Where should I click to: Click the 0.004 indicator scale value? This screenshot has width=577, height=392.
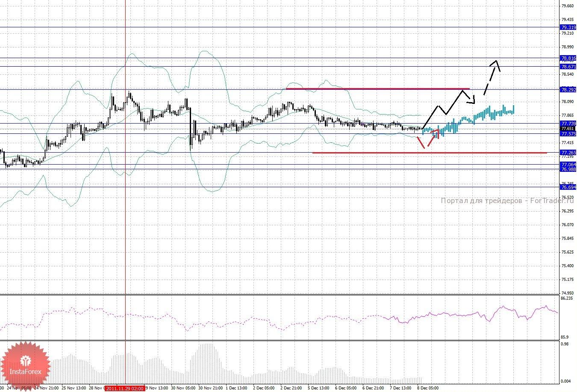tap(566, 381)
